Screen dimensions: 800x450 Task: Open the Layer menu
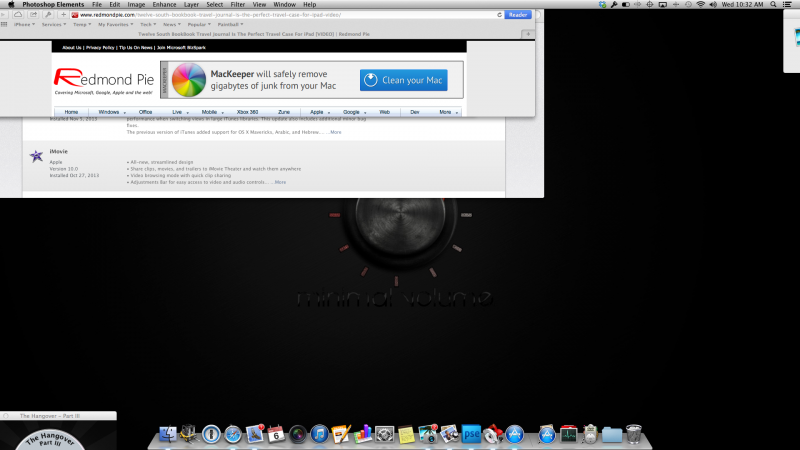(191, 4)
